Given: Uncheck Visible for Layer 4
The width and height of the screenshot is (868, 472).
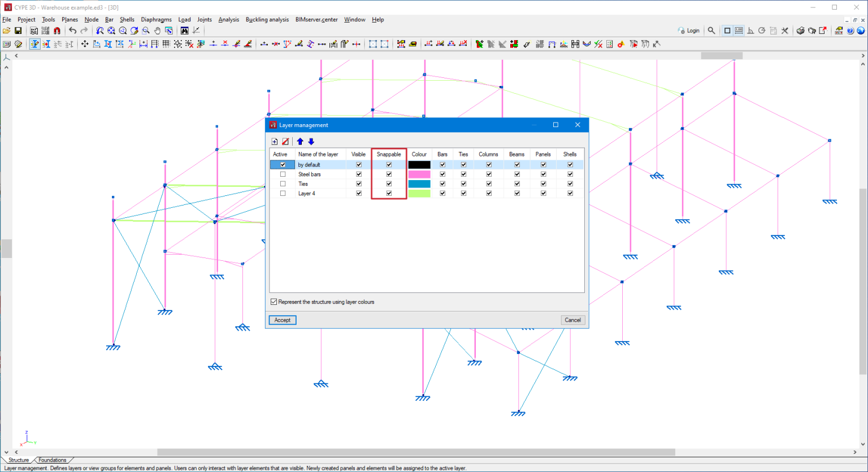Looking at the screenshot, I should (359, 193).
